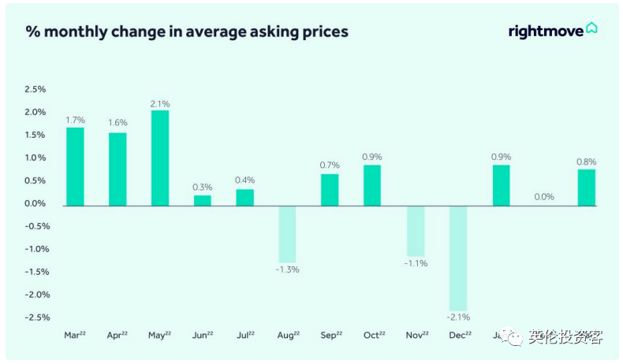
Task: Click the -2.5% y-axis label
Action: coord(35,318)
